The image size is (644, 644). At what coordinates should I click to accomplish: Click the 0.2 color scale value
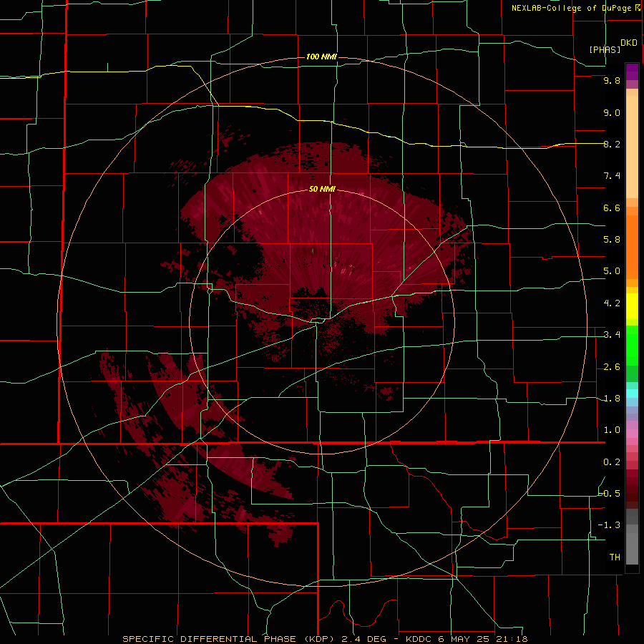tap(612, 462)
